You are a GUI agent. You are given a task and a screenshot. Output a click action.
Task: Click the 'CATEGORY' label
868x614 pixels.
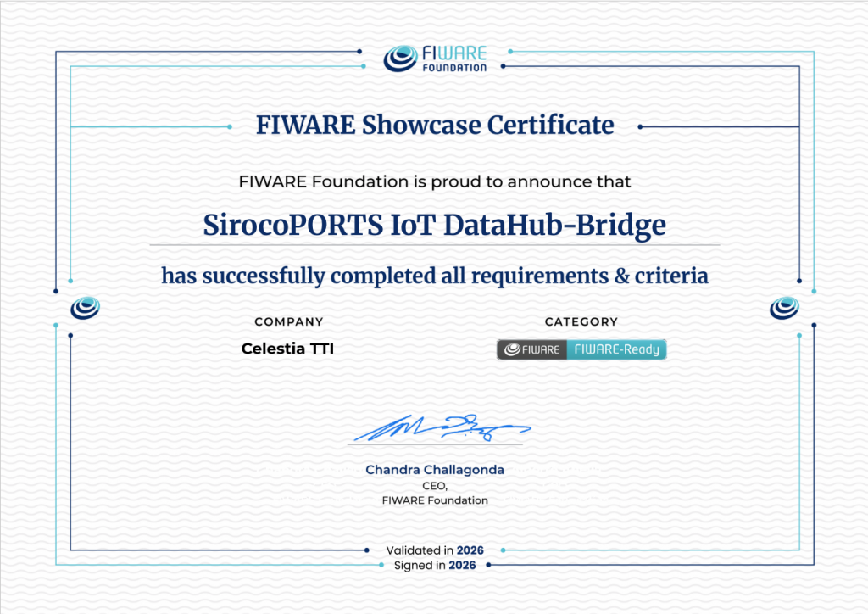pos(581,321)
